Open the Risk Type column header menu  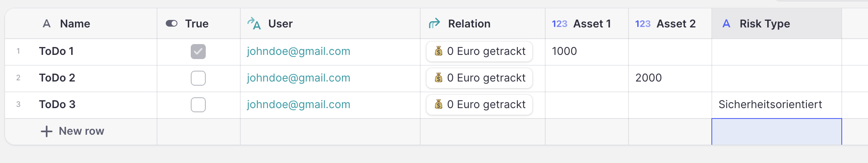(777, 24)
